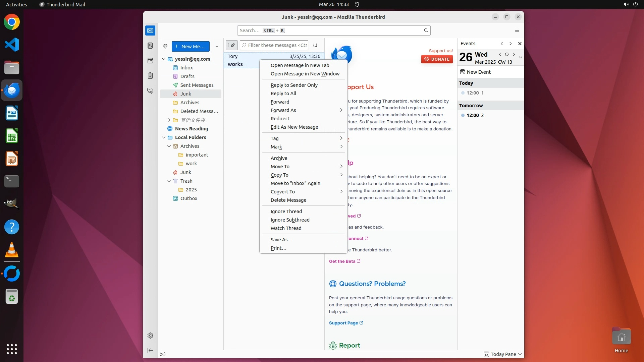Toggle the Today Pane button
This screenshot has width=644, height=362.
(x=502, y=354)
